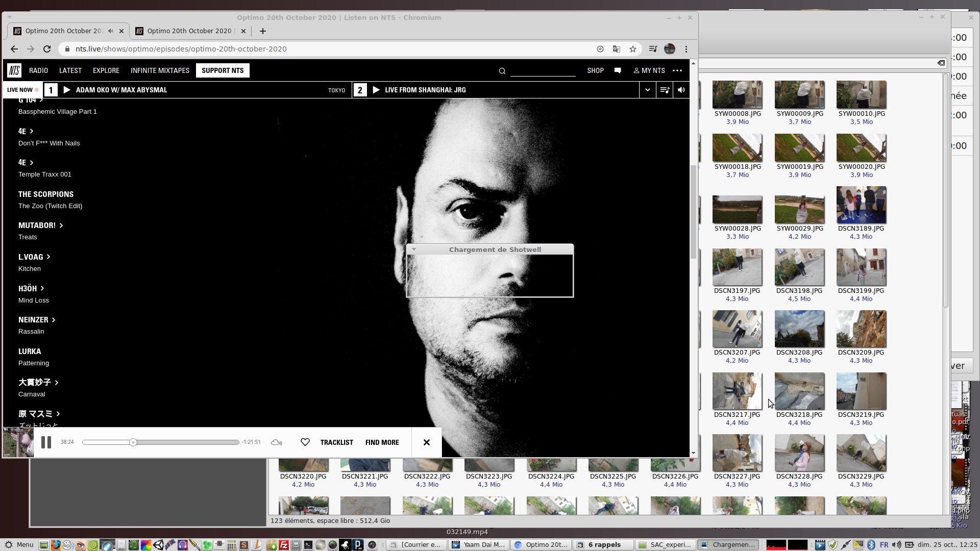This screenshot has width=980, height=551.
Task: Play channel 2 Live From Shanghai
Action: pos(376,90)
